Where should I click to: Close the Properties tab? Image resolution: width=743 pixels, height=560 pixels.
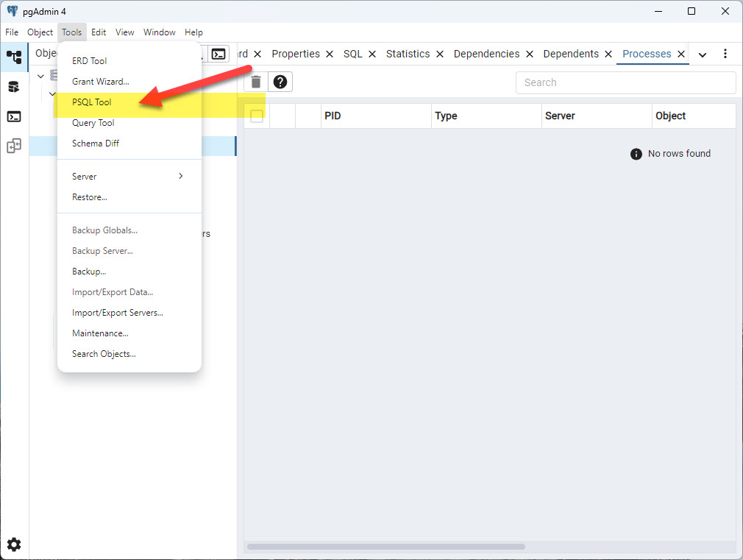click(330, 54)
